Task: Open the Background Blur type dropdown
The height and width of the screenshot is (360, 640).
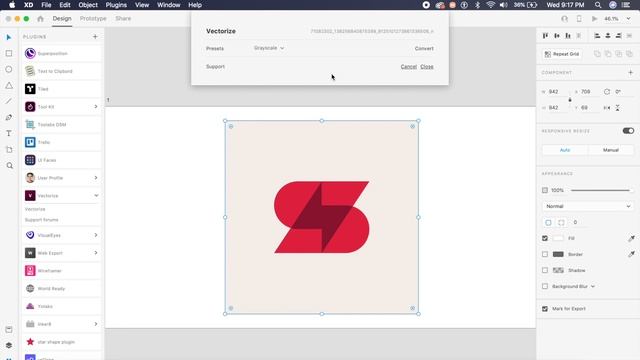Action: [x=593, y=287]
